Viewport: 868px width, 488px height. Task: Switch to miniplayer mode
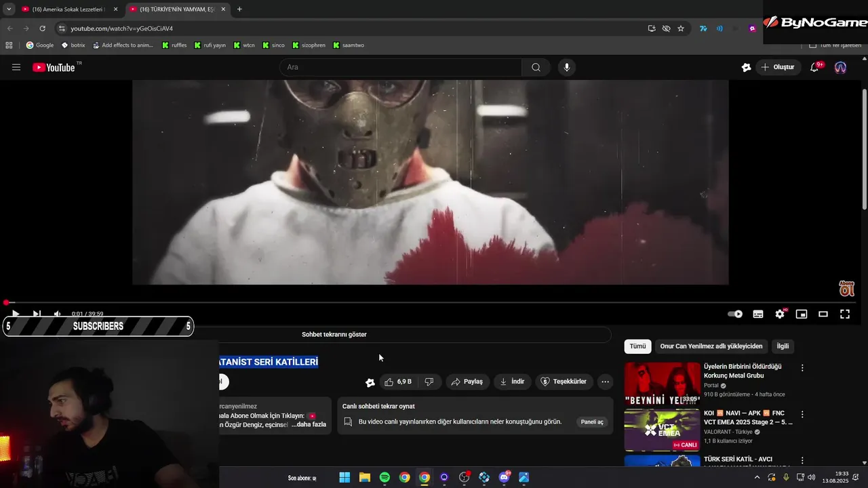tap(802, 314)
